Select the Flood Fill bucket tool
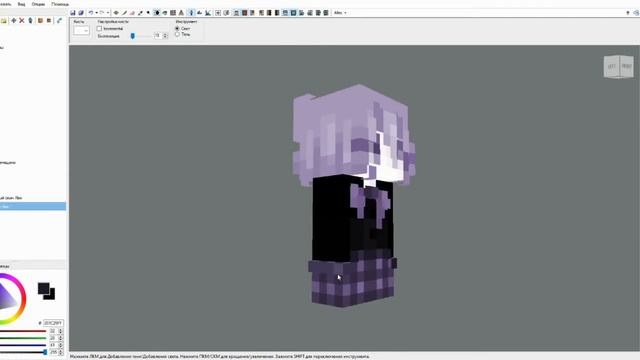 click(x=165, y=13)
